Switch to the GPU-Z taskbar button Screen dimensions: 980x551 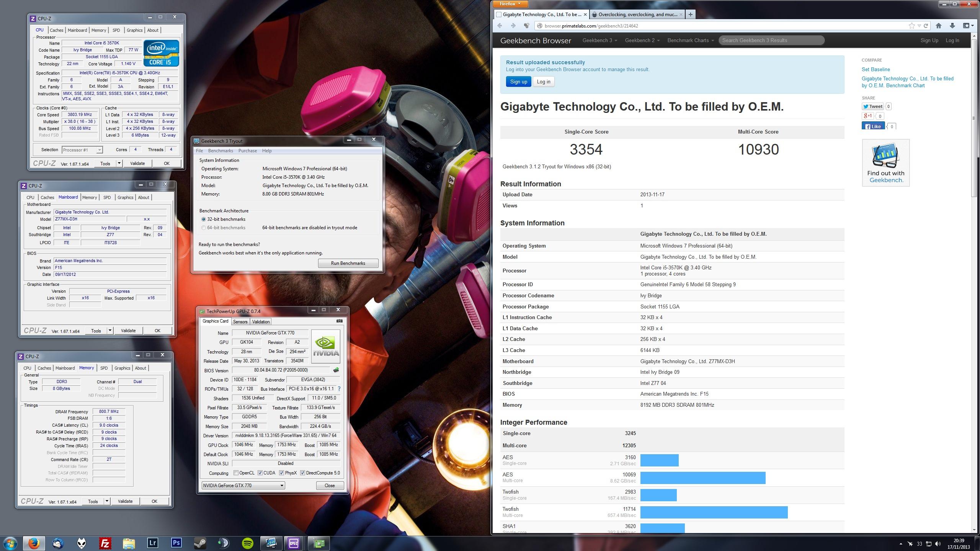click(318, 543)
